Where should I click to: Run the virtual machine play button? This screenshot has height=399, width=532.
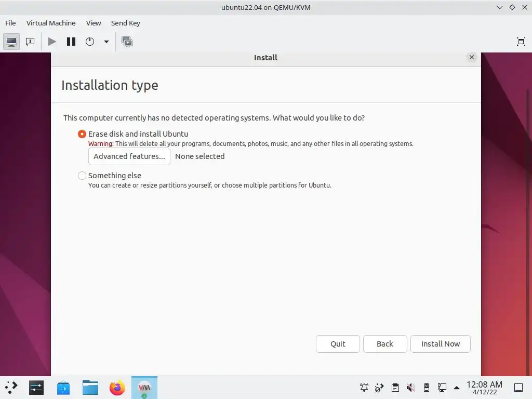[x=52, y=42]
